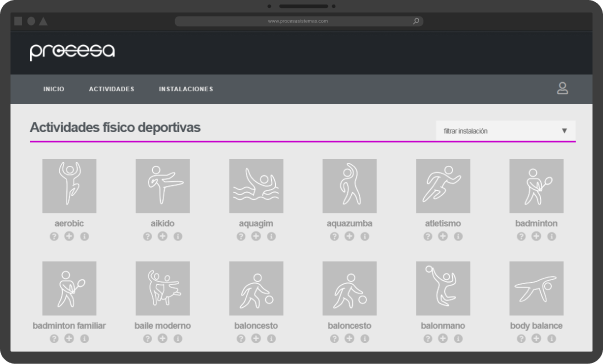Click the info icon under body balance
The height and width of the screenshot is (364, 603).
pyautogui.click(x=551, y=339)
